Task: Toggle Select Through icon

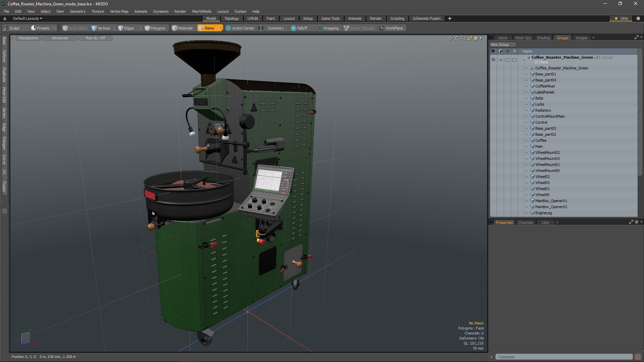Action: pyautogui.click(x=346, y=28)
